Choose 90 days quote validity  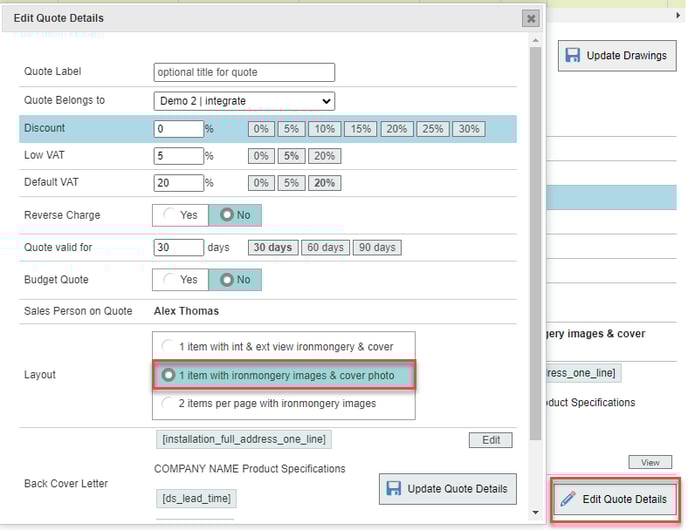(x=377, y=247)
